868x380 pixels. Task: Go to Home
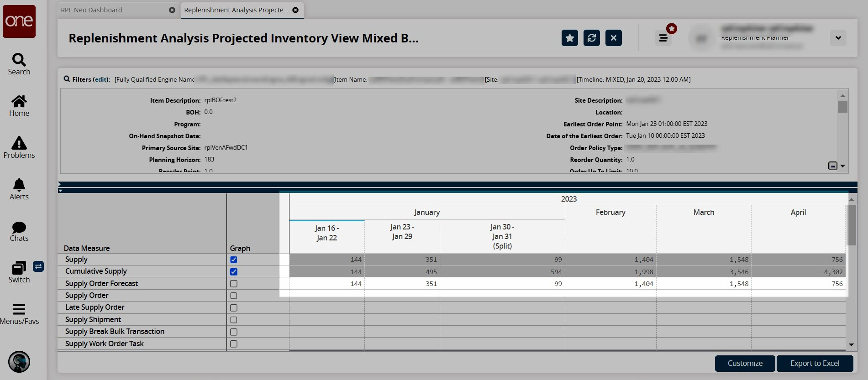(19, 106)
